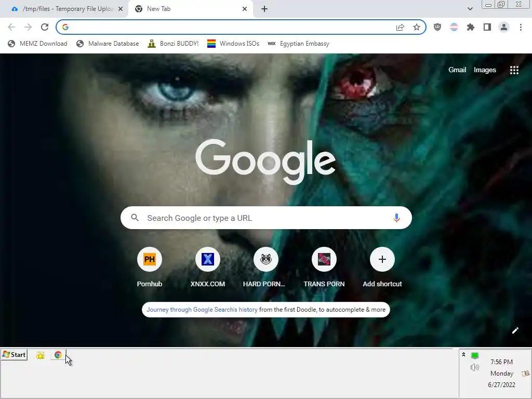
Task: Open the Bonzi BUDDY! bookmark
Action: [x=174, y=44]
